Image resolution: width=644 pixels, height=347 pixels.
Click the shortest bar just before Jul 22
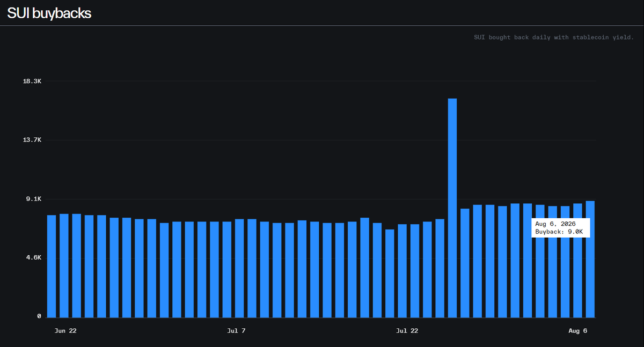coord(390,274)
